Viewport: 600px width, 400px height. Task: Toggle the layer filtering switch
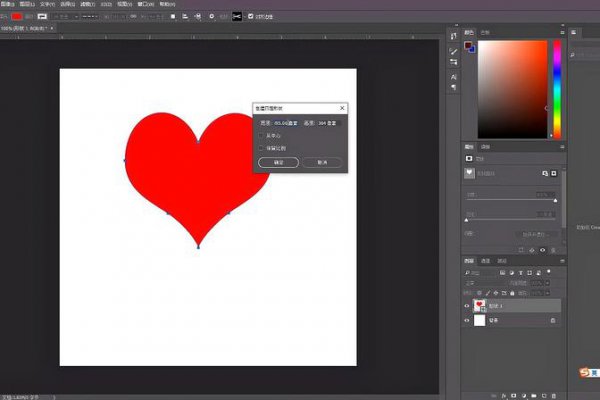(x=549, y=271)
